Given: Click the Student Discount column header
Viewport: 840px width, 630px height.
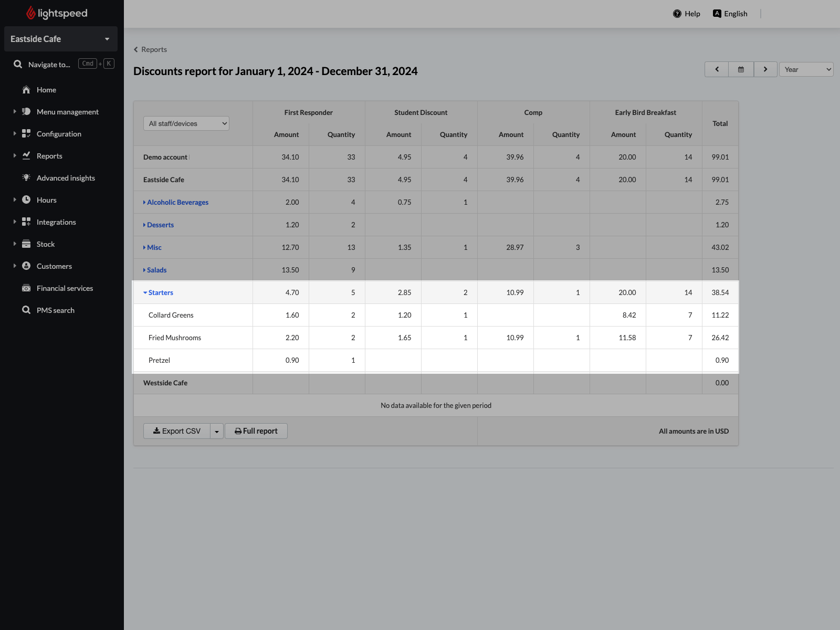Looking at the screenshot, I should click(421, 112).
